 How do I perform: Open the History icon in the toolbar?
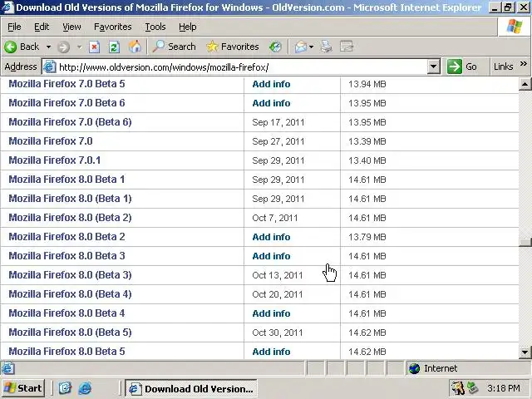275,47
